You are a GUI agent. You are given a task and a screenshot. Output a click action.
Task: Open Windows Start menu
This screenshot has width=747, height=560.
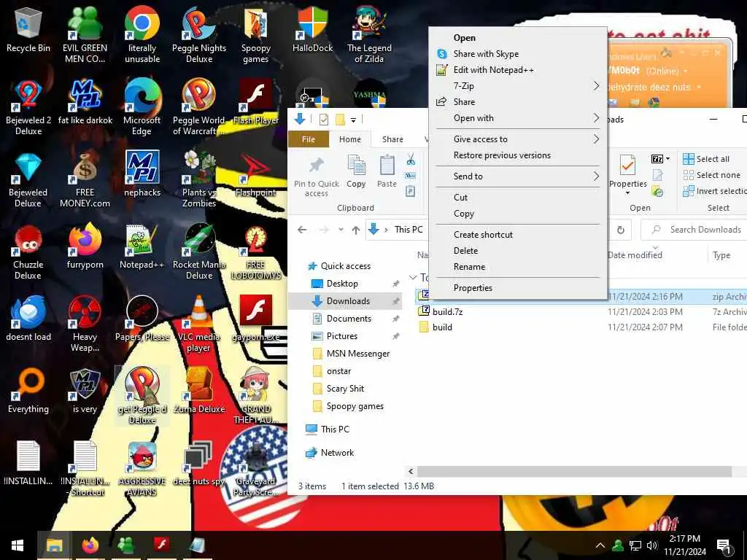click(x=18, y=545)
